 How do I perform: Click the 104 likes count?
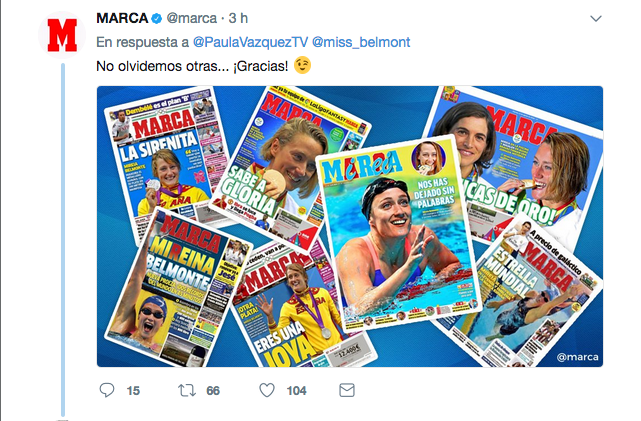coord(296,391)
